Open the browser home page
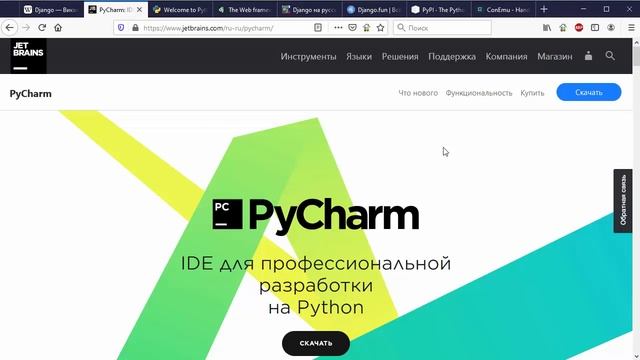 (58, 28)
